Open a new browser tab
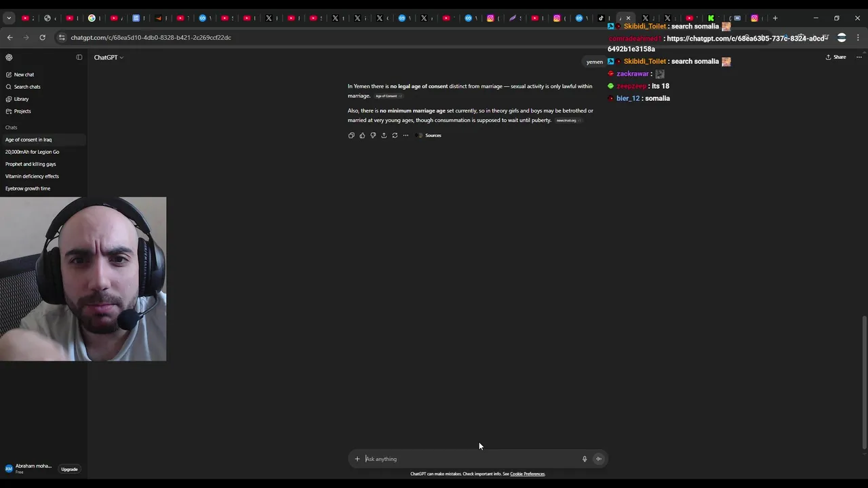The width and height of the screenshot is (868, 488). pos(775,18)
